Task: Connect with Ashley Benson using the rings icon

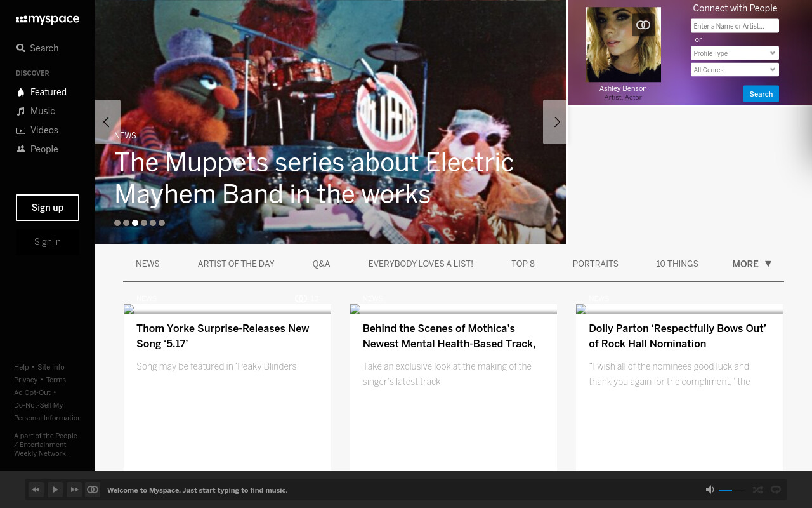Action: (x=643, y=25)
